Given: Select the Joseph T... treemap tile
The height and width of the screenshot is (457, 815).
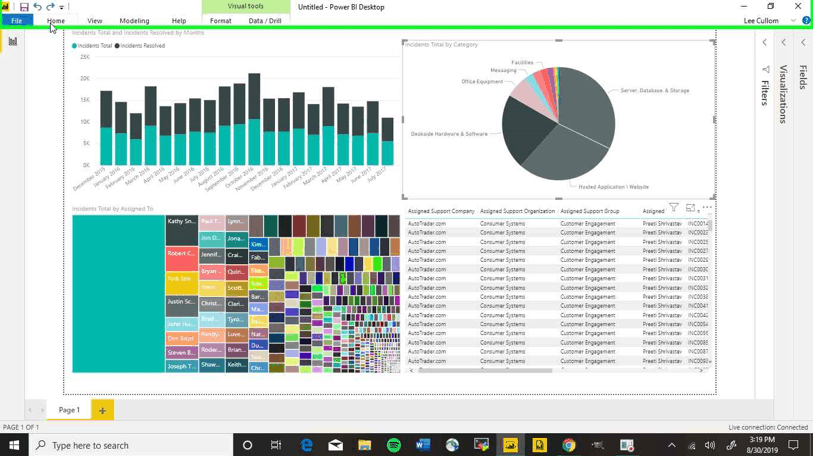Looking at the screenshot, I should [x=181, y=366].
